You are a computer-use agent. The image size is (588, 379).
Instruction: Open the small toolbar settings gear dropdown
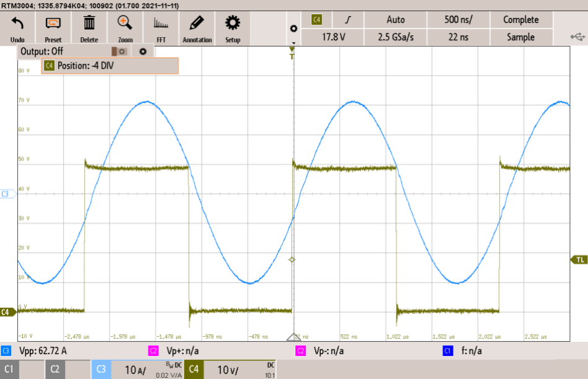(x=293, y=29)
